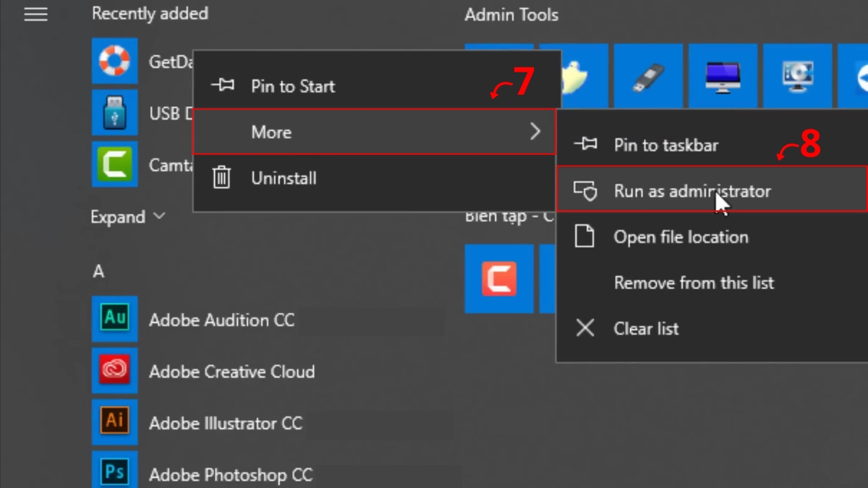
Task: Launch Adobe Illustrator CC icon
Action: 114,422
